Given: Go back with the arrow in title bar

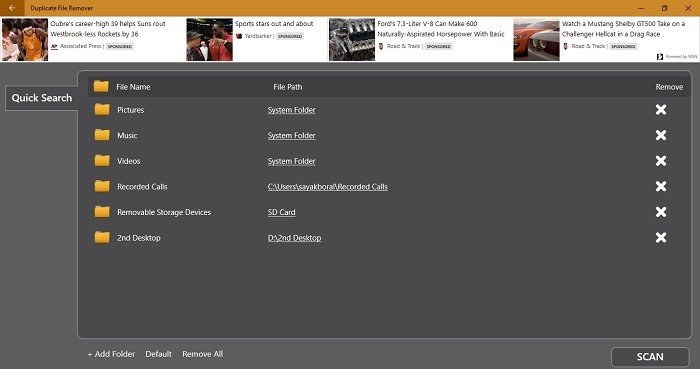Looking at the screenshot, I should (12, 8).
